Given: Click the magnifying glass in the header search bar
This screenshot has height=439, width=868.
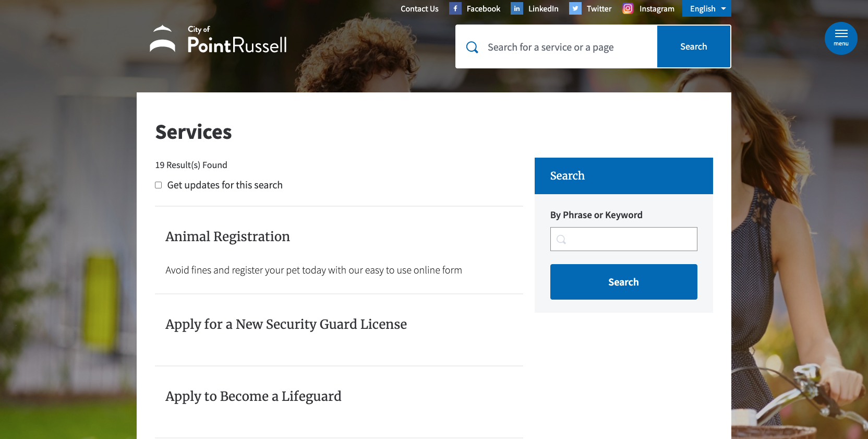Looking at the screenshot, I should [x=472, y=46].
